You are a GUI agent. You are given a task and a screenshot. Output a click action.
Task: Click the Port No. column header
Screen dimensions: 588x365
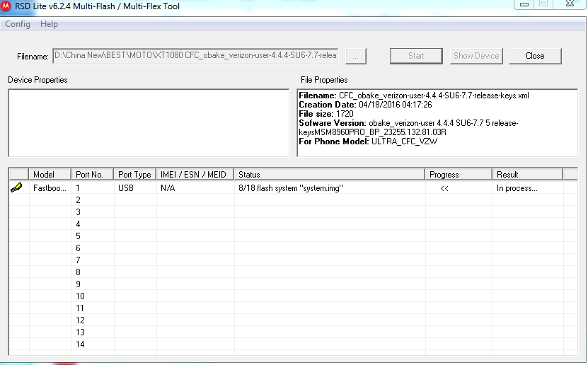[92, 174]
